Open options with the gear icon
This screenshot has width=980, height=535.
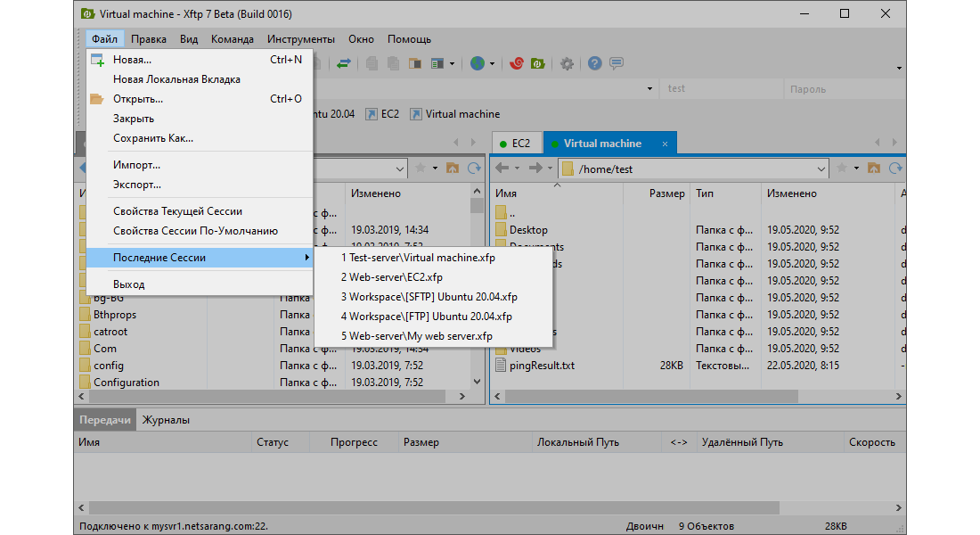pyautogui.click(x=567, y=63)
